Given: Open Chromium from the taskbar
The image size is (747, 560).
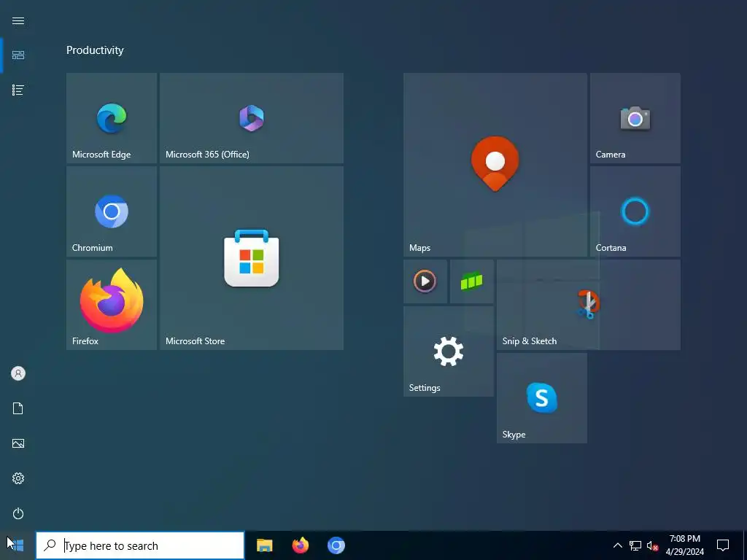Looking at the screenshot, I should pos(336,545).
